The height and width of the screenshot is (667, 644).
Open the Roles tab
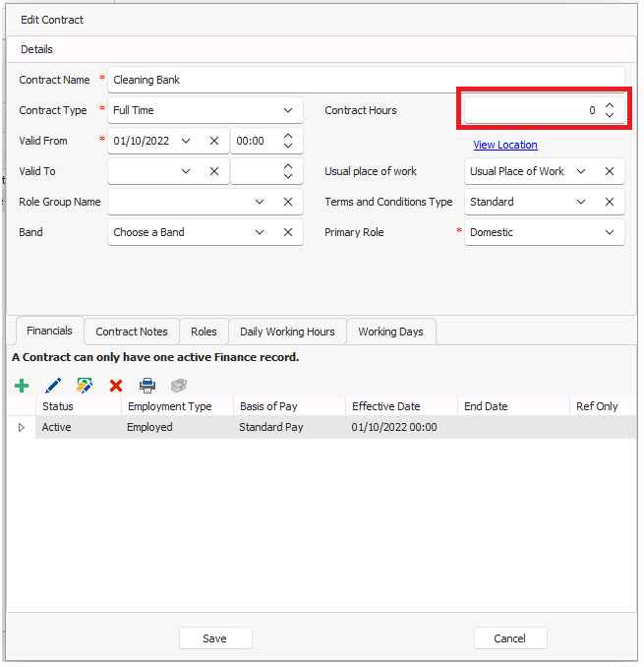[204, 332]
